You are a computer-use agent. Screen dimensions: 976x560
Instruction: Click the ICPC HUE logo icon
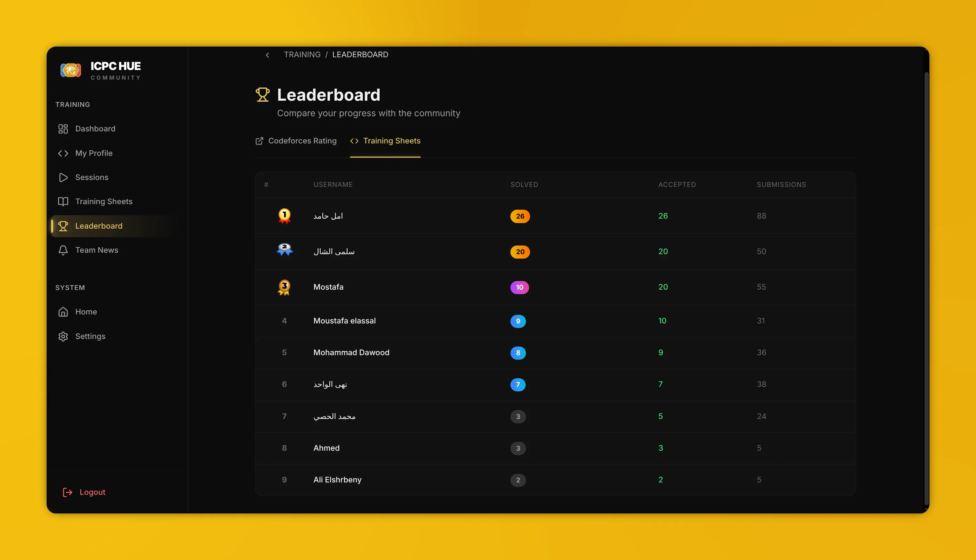click(71, 70)
